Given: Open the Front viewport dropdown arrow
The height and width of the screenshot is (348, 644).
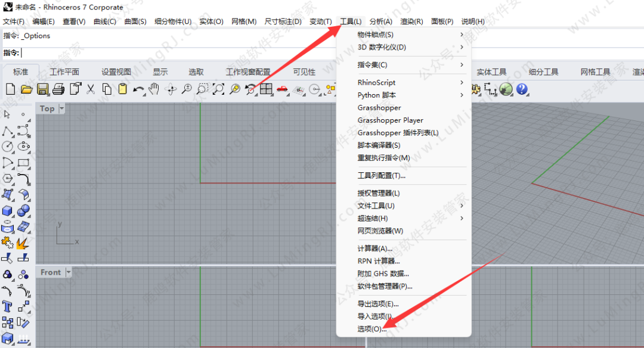Looking at the screenshot, I should pos(69,272).
